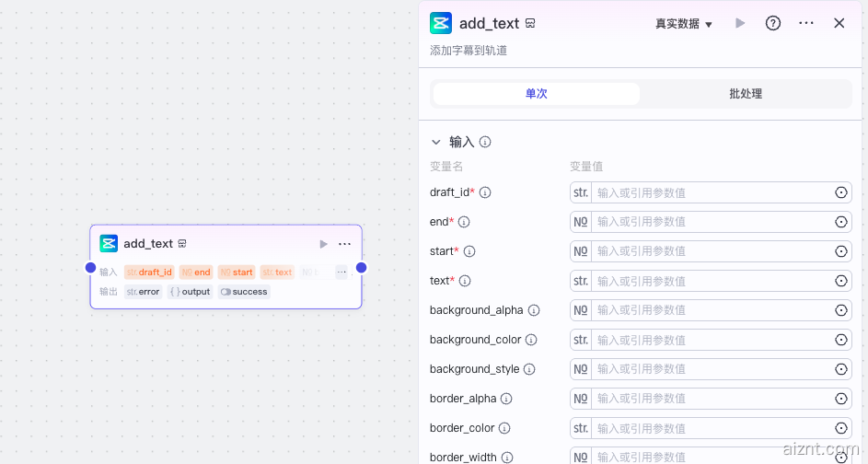Switch to the 批处理 tab
Screen dimensions: 868x464
coord(746,94)
